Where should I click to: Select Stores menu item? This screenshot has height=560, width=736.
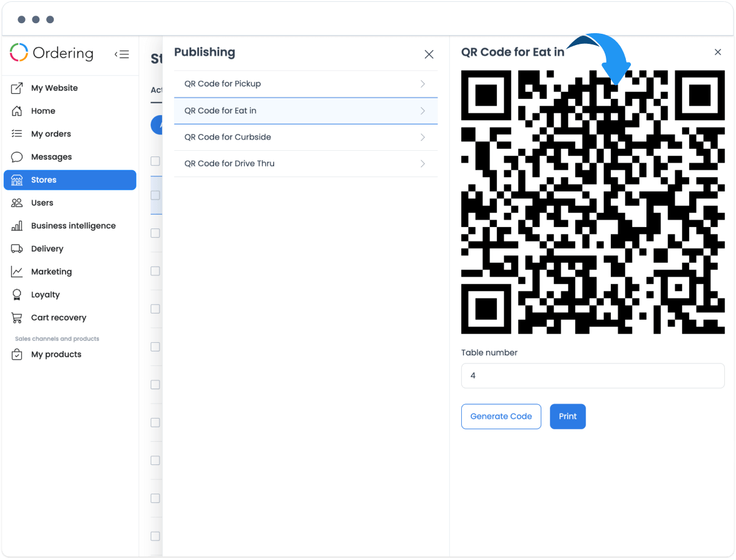[x=70, y=180]
